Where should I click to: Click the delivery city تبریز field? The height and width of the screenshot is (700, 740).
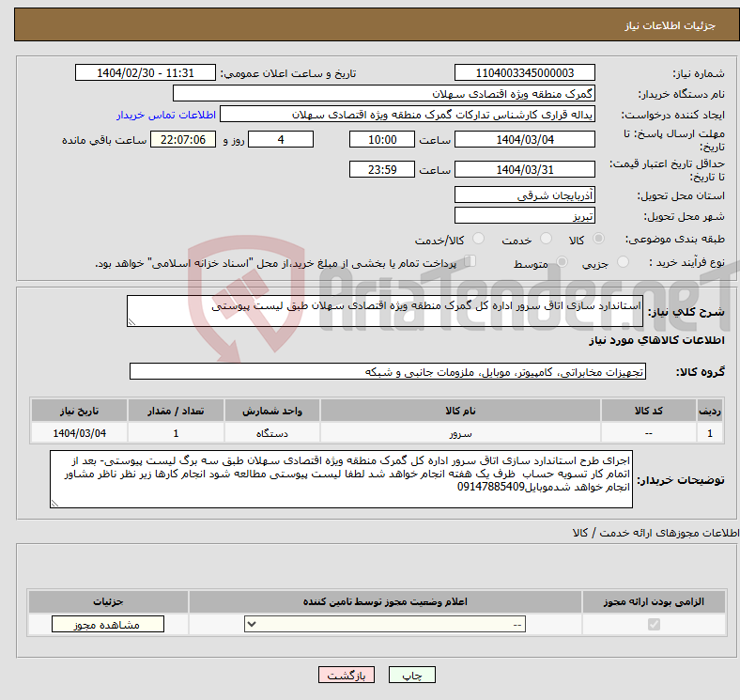[524, 216]
